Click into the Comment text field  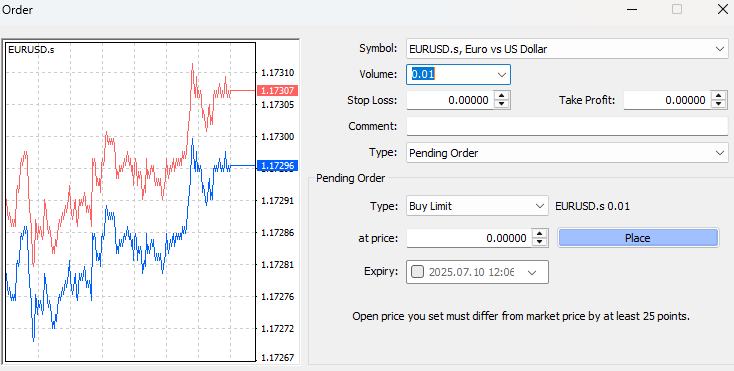click(x=567, y=126)
